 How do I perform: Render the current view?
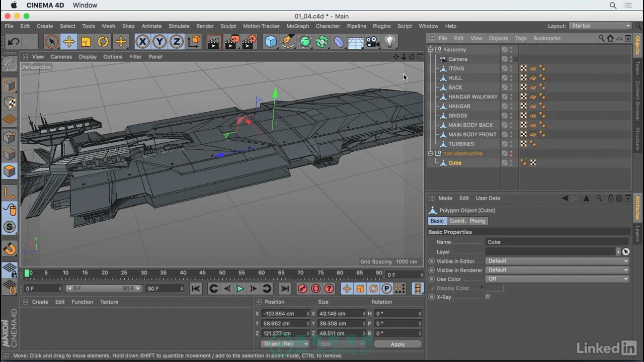pyautogui.click(x=215, y=42)
